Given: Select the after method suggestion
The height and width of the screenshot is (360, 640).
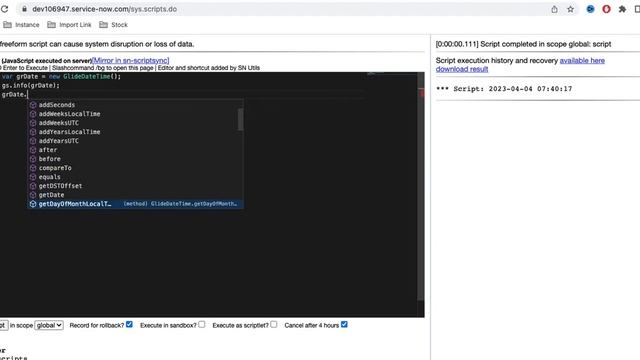Looking at the screenshot, I should pos(136,150).
